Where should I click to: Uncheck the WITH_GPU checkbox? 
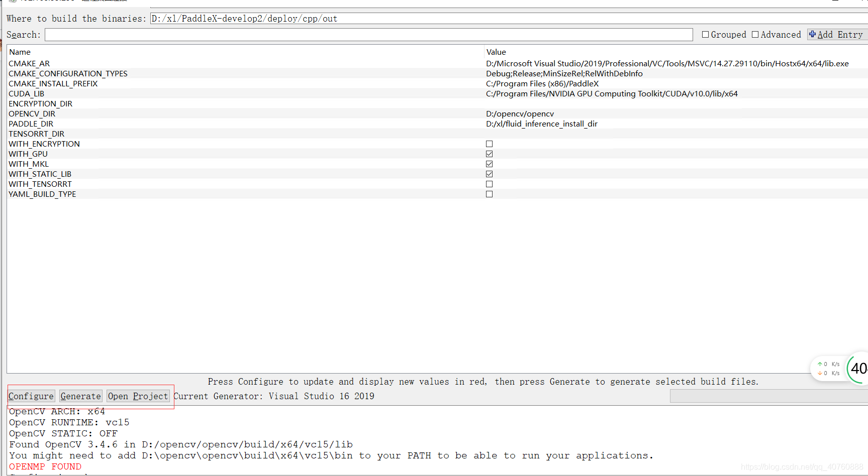(x=489, y=154)
